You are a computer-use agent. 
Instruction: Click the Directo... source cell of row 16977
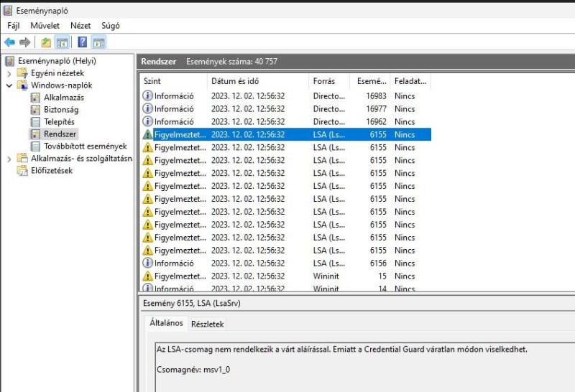click(329, 109)
